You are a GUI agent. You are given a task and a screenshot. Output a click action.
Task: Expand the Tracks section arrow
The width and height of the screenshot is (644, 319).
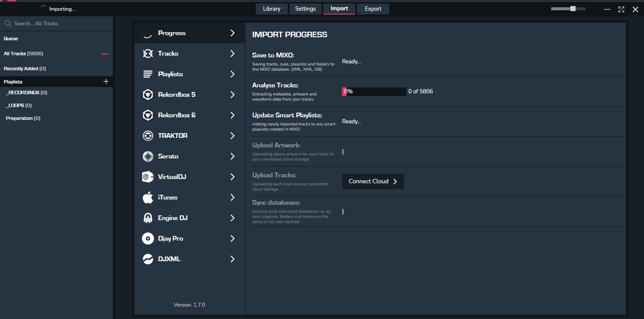point(233,54)
